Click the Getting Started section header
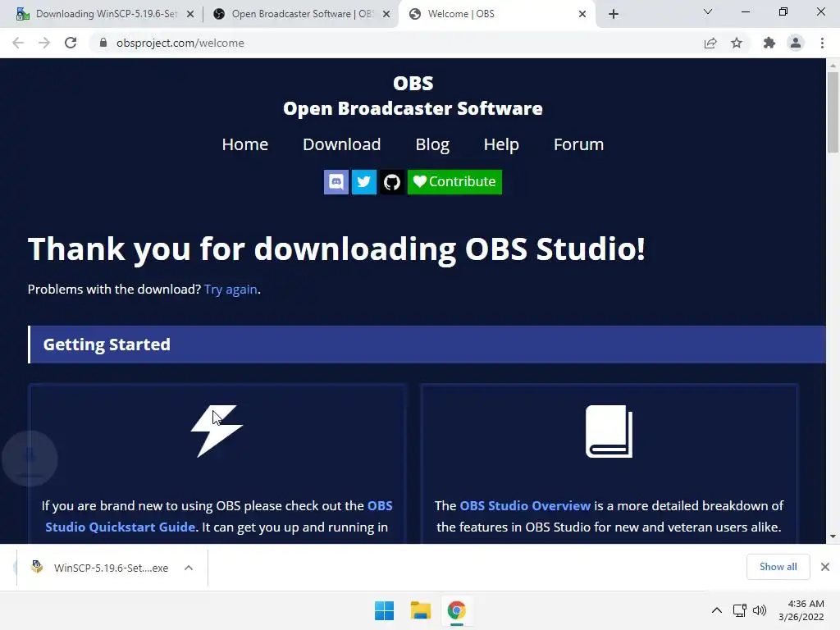The width and height of the screenshot is (840, 630). click(x=427, y=345)
